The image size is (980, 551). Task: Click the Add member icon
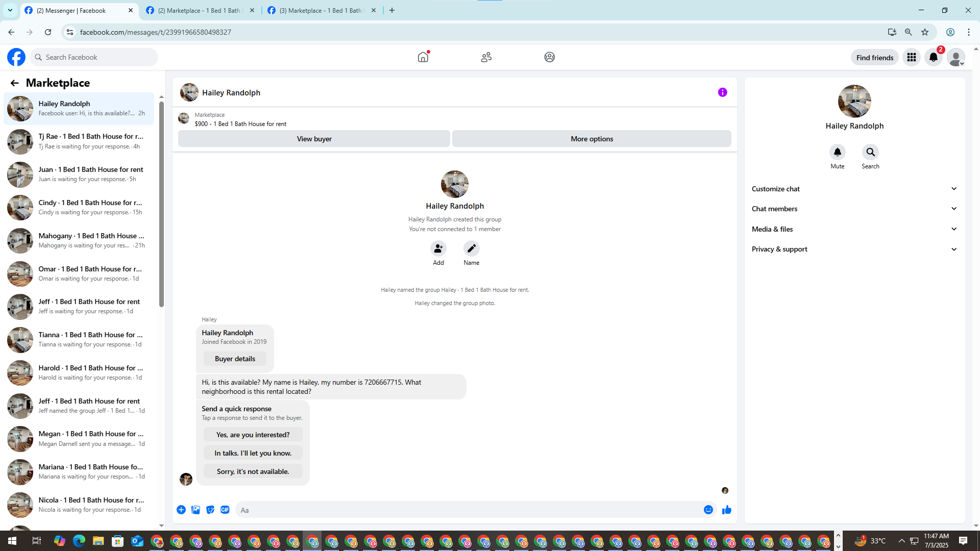coord(438,248)
